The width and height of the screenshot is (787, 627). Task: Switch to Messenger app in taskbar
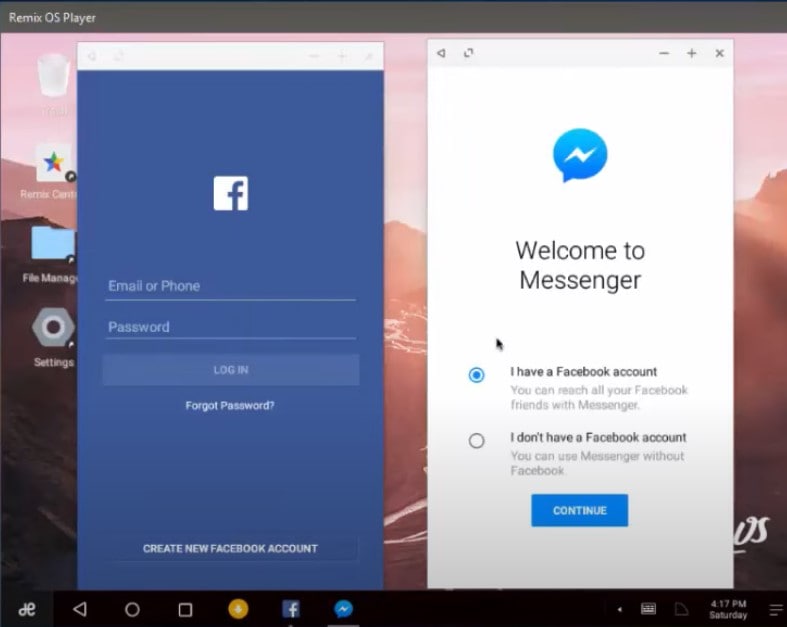[343, 609]
